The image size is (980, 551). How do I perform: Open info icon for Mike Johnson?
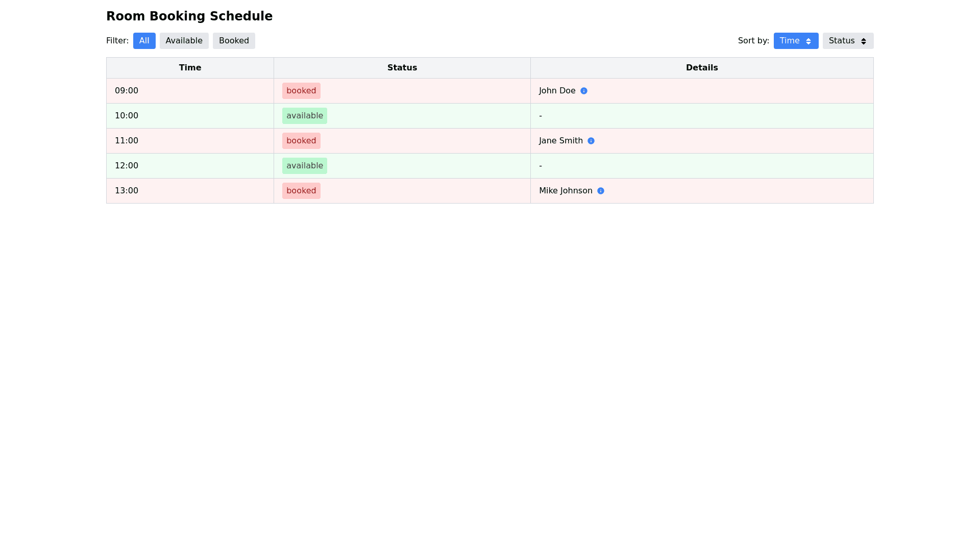[600, 191]
